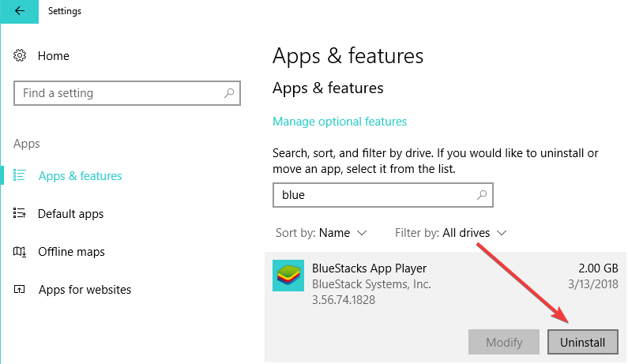Viewport: 628px width, 364px height.
Task: Click the Apps section header in sidebar
Action: (27, 144)
